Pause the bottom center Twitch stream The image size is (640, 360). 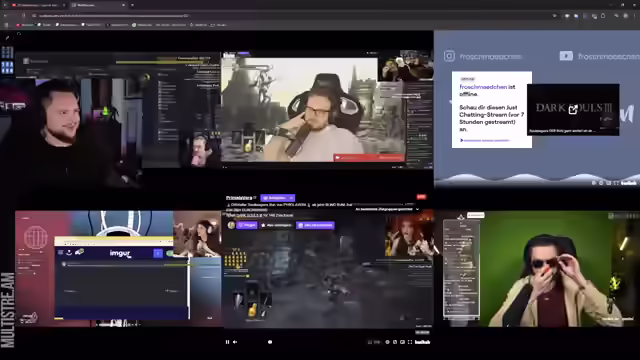227,342
